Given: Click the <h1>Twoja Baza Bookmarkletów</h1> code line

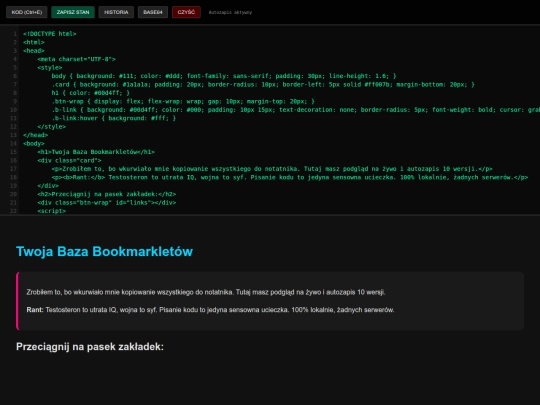Looking at the screenshot, I should 96,152.
